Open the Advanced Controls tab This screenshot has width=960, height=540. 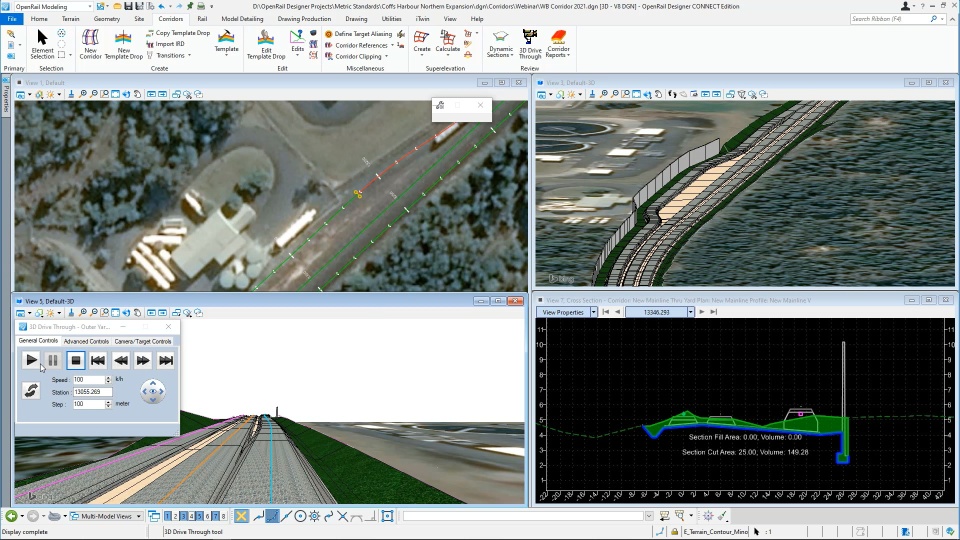[86, 341]
